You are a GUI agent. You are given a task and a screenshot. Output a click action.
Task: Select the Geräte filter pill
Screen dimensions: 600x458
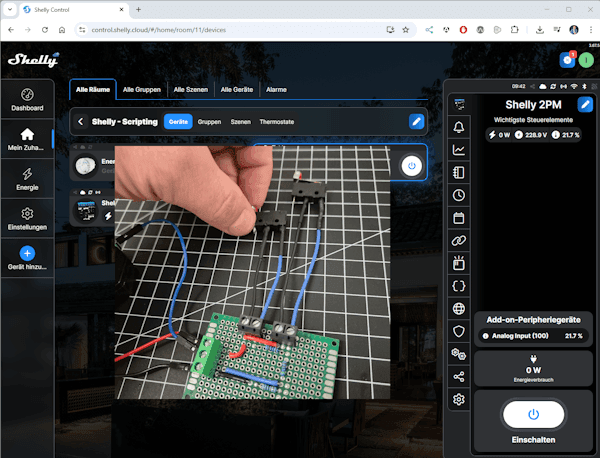(178, 121)
